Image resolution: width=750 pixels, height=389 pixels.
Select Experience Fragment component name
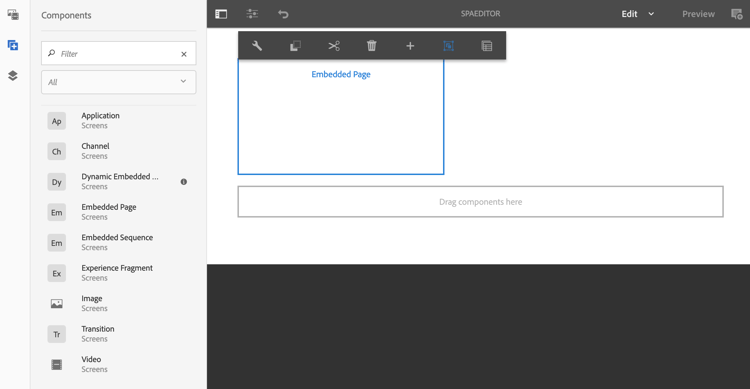[x=117, y=268]
